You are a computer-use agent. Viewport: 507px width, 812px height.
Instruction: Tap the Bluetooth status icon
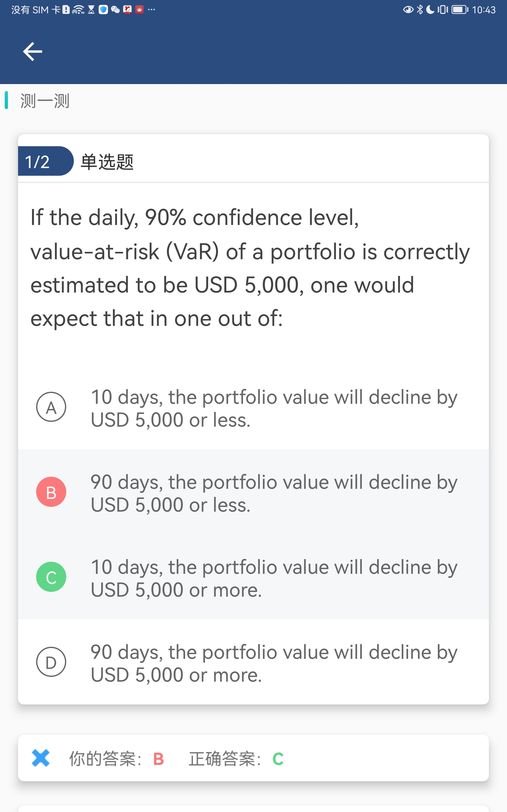[x=420, y=10]
